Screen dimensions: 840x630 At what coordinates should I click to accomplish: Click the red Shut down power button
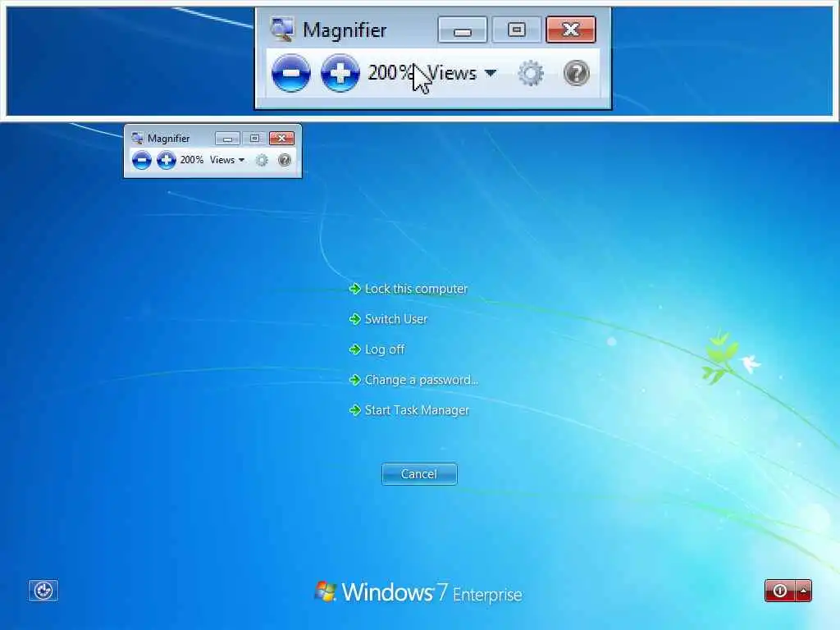(780, 591)
